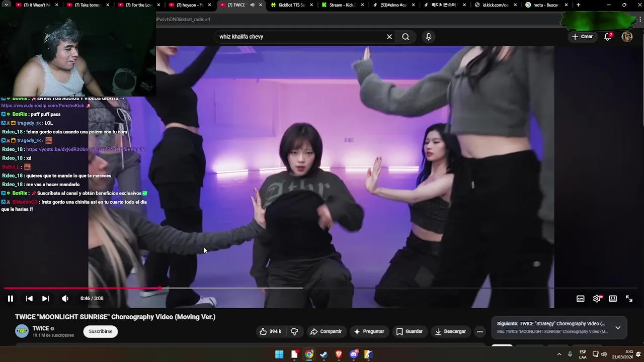
Task: Subscribe to TWICE with Suscribirse
Action: click(101, 331)
